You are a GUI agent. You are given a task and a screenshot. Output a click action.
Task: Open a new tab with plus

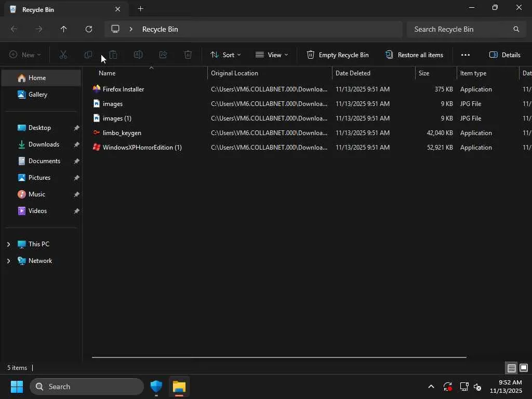(140, 9)
